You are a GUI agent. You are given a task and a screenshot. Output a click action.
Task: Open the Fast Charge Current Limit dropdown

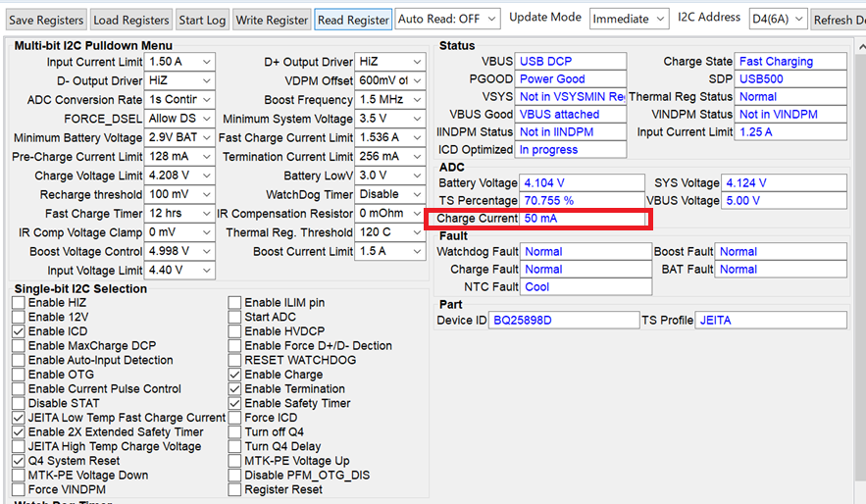[390, 137]
